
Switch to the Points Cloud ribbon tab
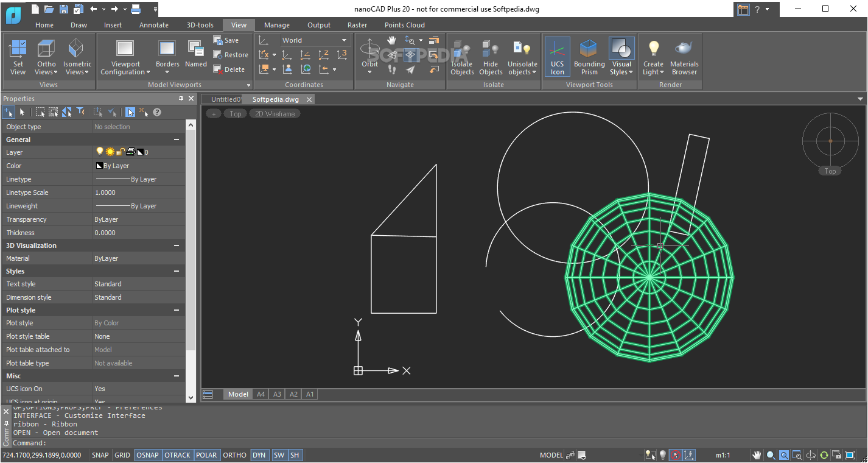[405, 25]
